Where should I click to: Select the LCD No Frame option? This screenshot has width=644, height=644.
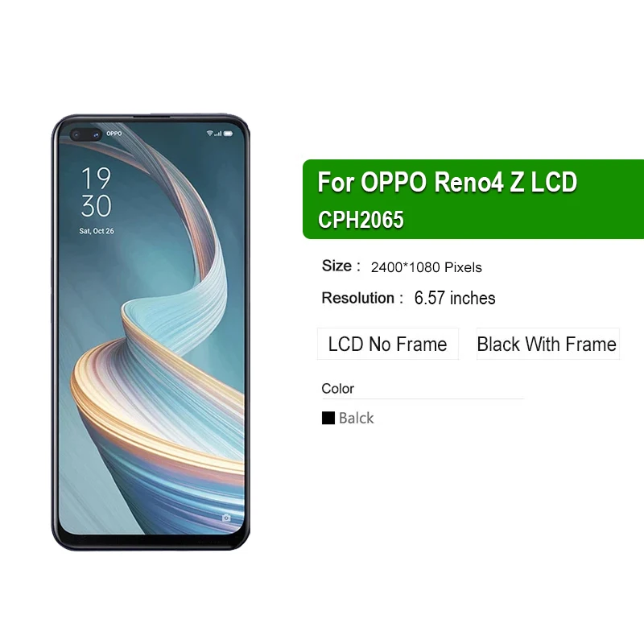coord(388,344)
